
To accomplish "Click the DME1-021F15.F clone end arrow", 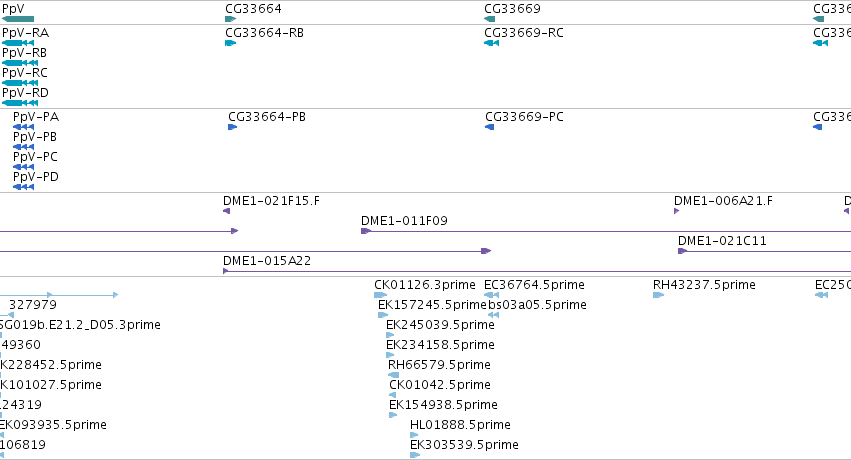I will click(x=226, y=211).
